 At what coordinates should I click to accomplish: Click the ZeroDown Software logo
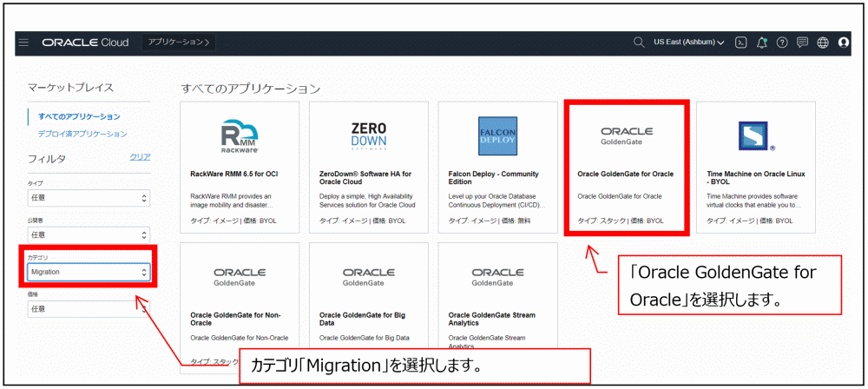[369, 135]
